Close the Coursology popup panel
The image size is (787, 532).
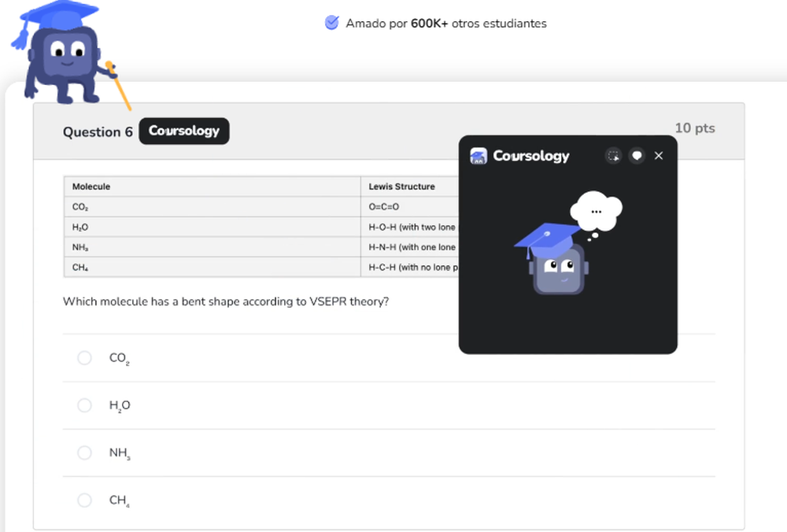(659, 156)
